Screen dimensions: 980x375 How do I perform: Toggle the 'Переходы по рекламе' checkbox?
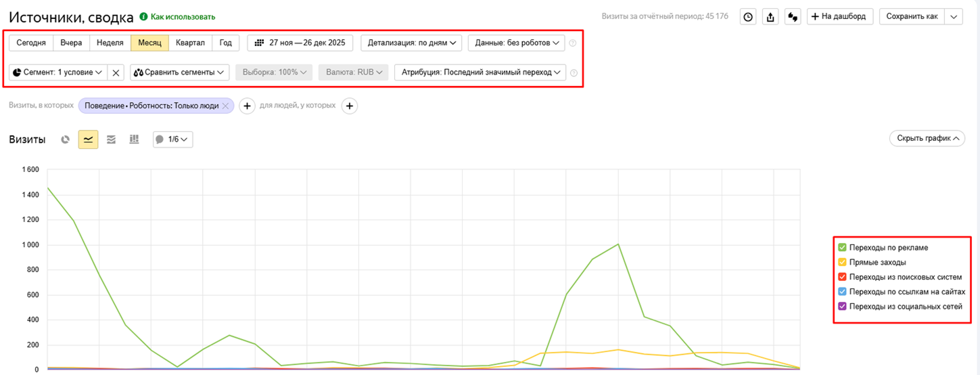tap(842, 248)
